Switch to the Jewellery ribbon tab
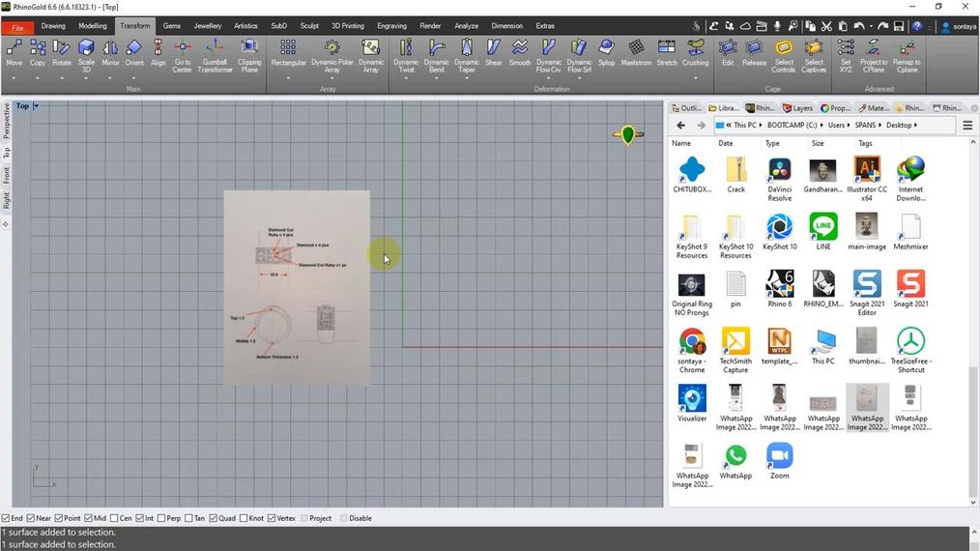This screenshot has width=980, height=551. click(208, 26)
